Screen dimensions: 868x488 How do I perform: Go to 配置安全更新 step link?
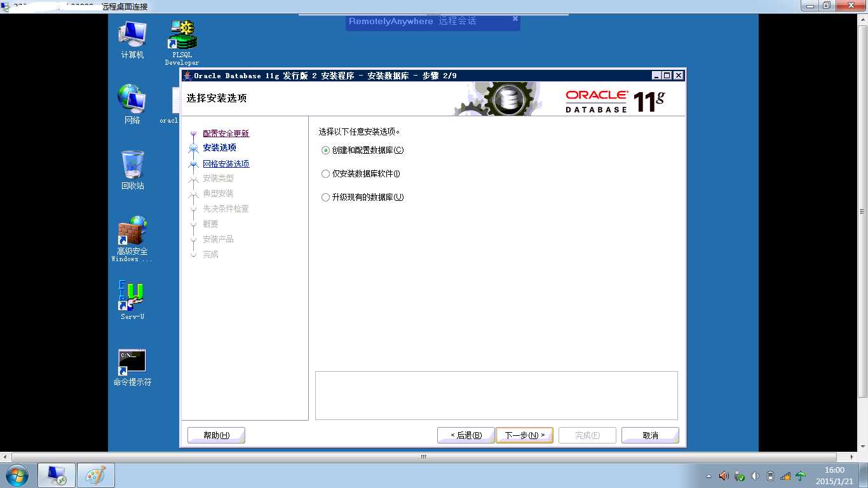226,133
